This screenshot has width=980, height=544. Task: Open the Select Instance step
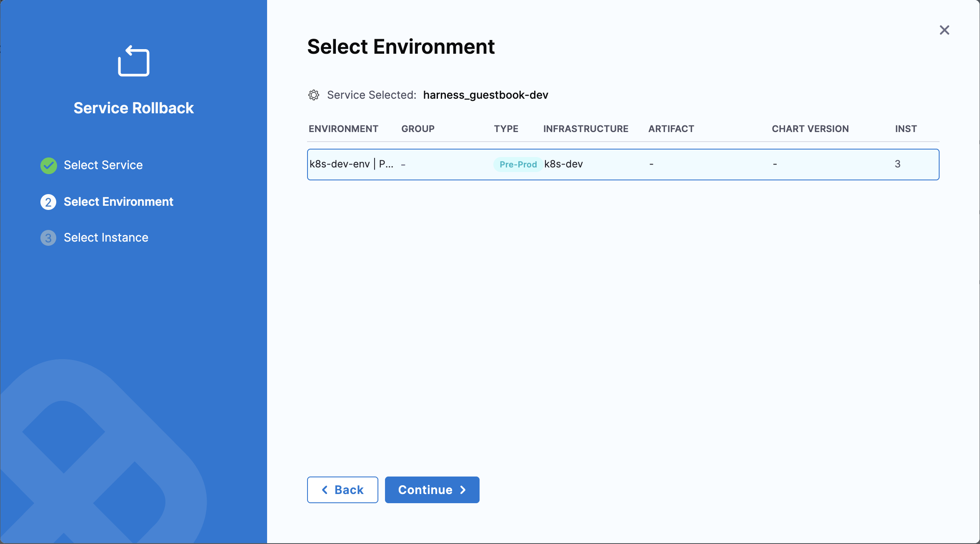coord(106,238)
